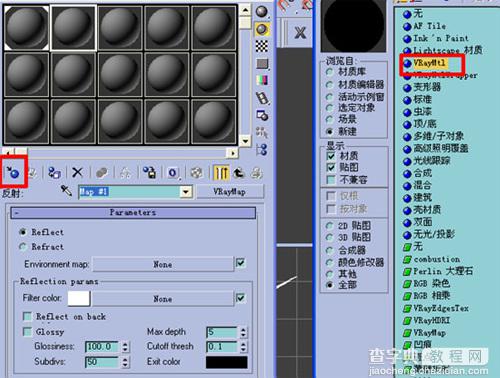Open the Material Editor Options icon
500x378 pixels.
(x=262, y=116)
